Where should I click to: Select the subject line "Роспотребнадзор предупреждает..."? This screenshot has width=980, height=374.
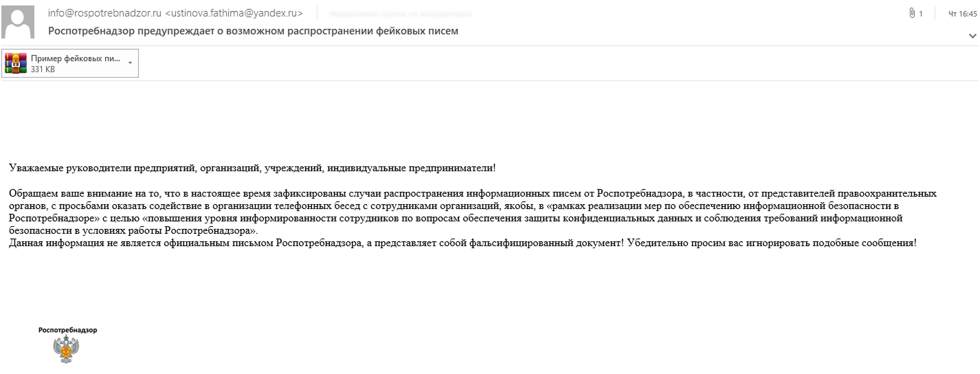pos(253,31)
